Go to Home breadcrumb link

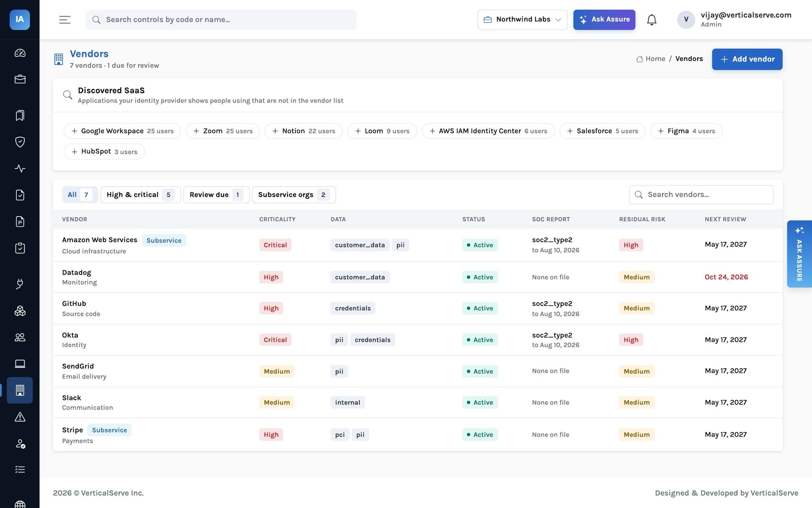(651, 59)
